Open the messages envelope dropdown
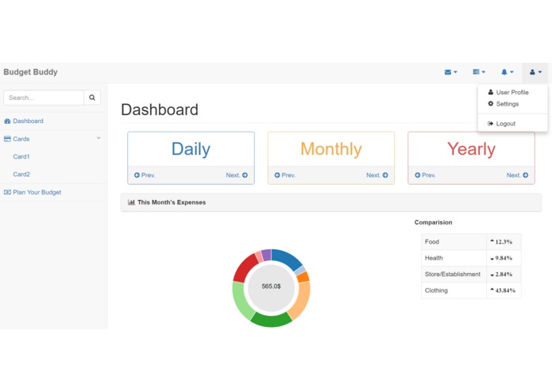This screenshot has width=552, height=392. (450, 72)
